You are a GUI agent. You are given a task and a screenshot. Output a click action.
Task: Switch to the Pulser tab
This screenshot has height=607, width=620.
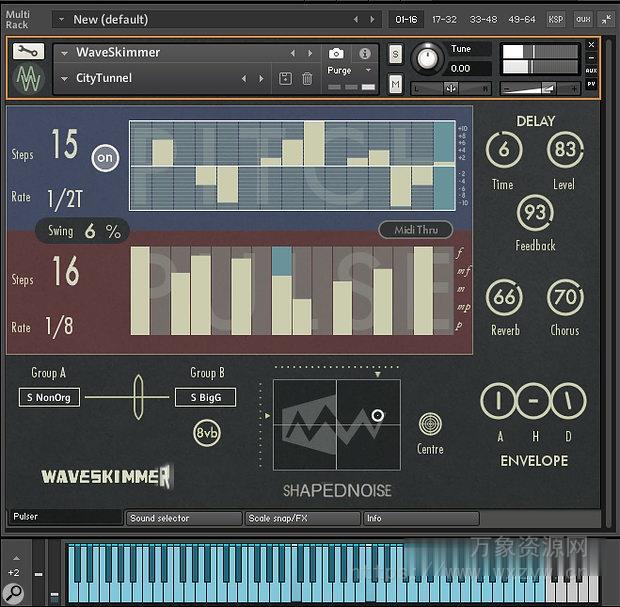tap(65, 516)
